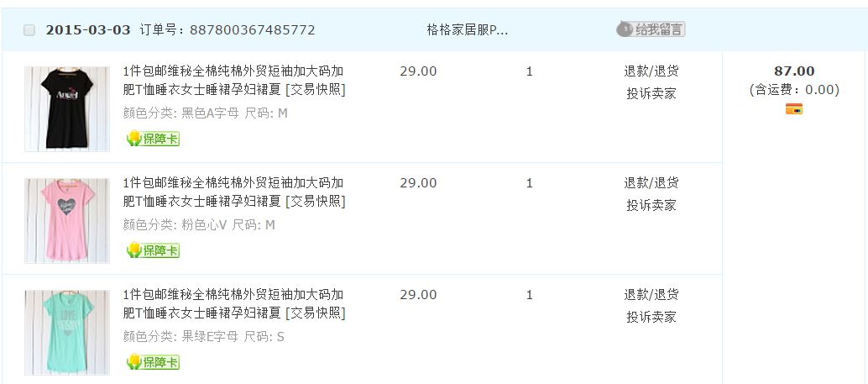Click the 保障卡 badge for the black nightdress
The height and width of the screenshot is (384, 868).
(153, 139)
